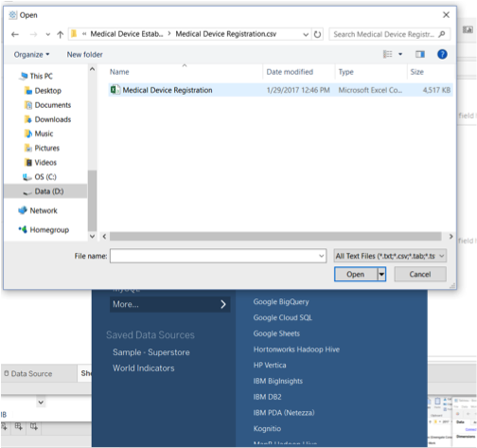Screen dimensions: 477x448
Task: Expand the More... connectors entry in Tableau
Action: point(169,304)
